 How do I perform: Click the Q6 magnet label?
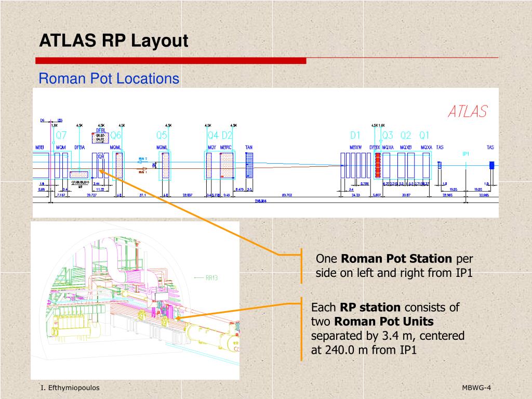[x=116, y=136]
